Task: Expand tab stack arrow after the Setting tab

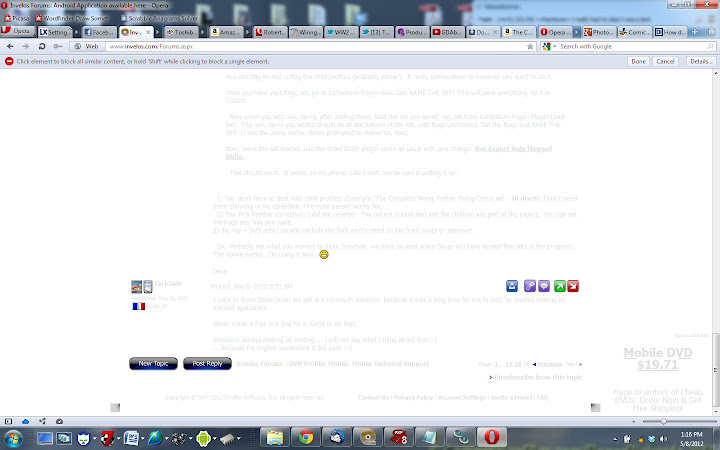Action: [77, 33]
